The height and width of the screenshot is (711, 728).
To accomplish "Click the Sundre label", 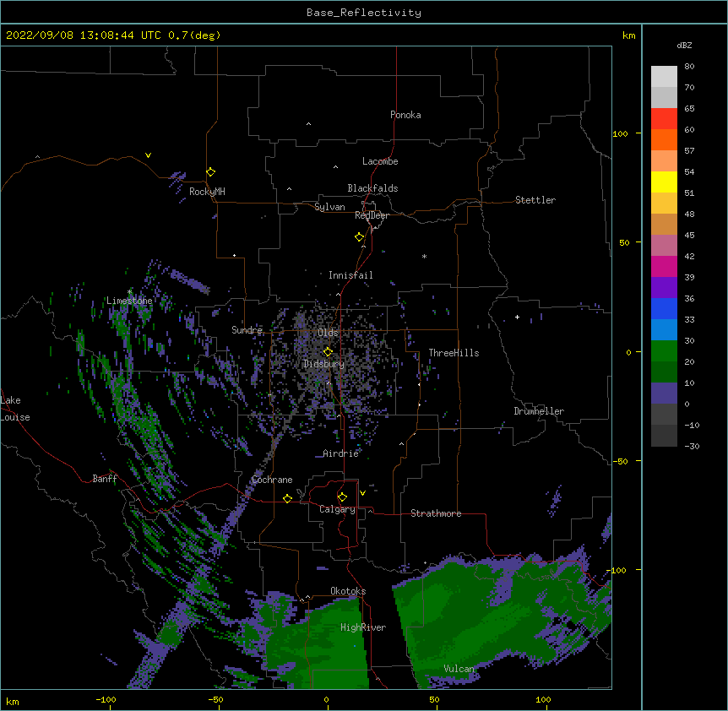I will 247,330.
